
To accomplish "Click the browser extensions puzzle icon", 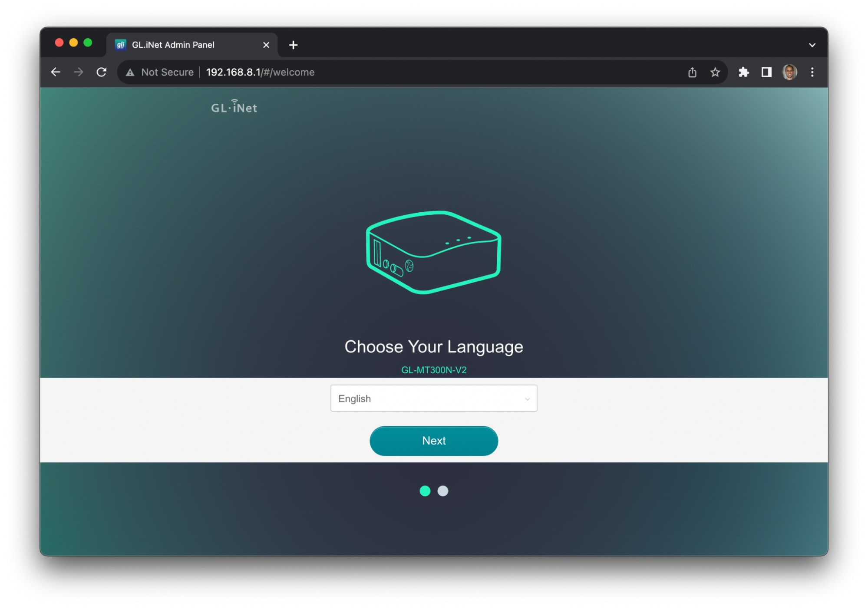I will [744, 72].
